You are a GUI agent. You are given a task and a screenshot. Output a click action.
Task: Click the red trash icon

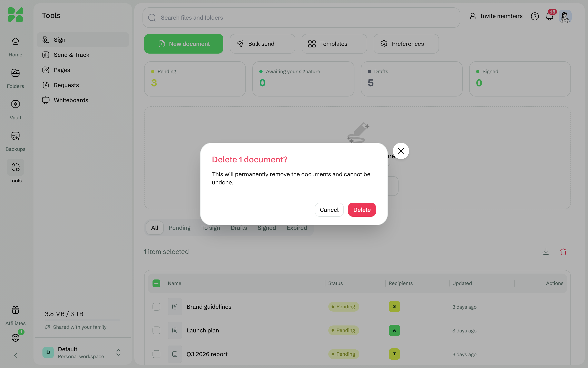click(x=563, y=251)
